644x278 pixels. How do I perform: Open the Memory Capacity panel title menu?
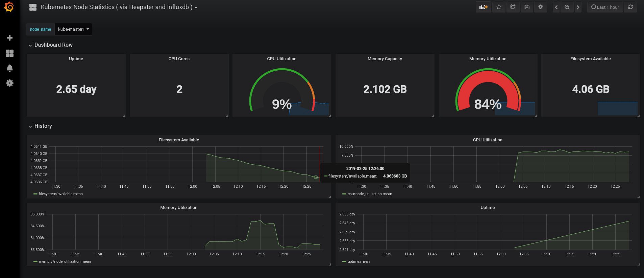[385, 59]
